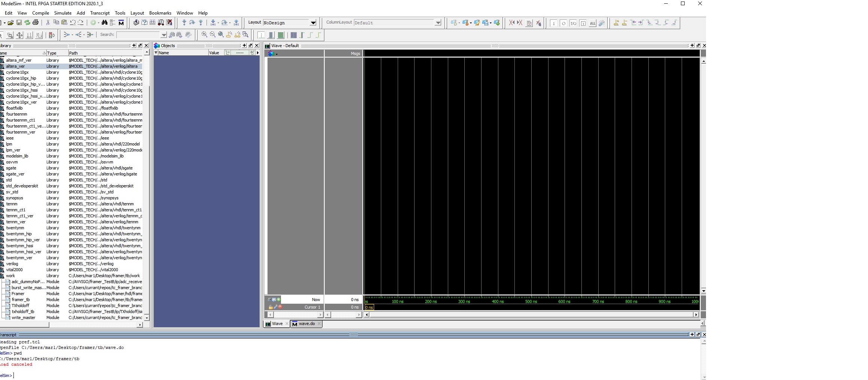This screenshot has height=380, width=868.
Task: Click the Wave horizontal scrollbar right arrow
Action: point(696,315)
